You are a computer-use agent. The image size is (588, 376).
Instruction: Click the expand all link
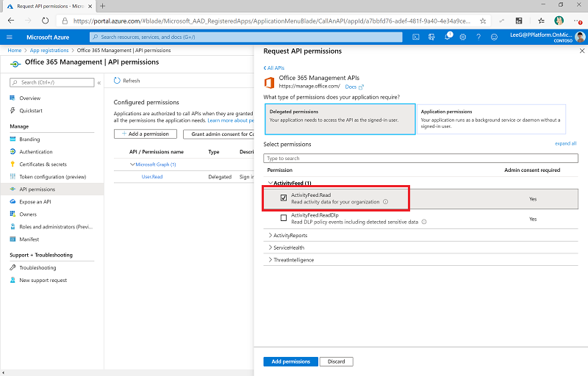point(565,143)
